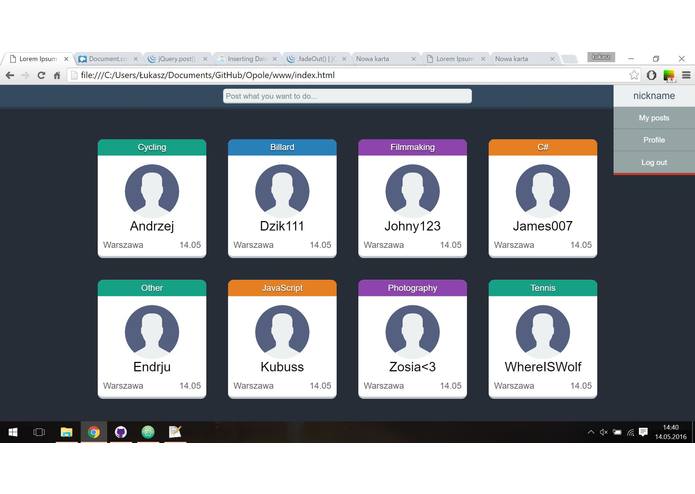Click WhereISWolf's profile avatar
The image size is (695, 494).
[x=543, y=332]
